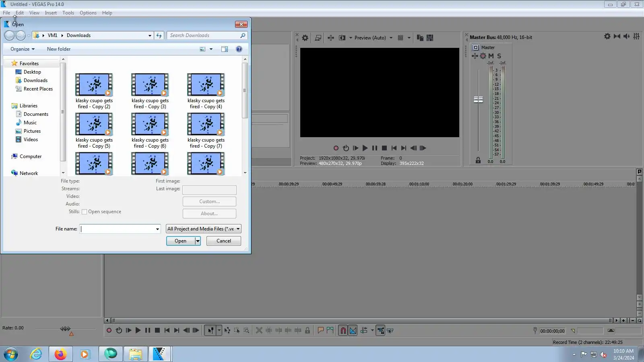Open the Video Preview project properties gear
Image resolution: width=644 pixels, height=362 pixels.
click(x=305, y=38)
